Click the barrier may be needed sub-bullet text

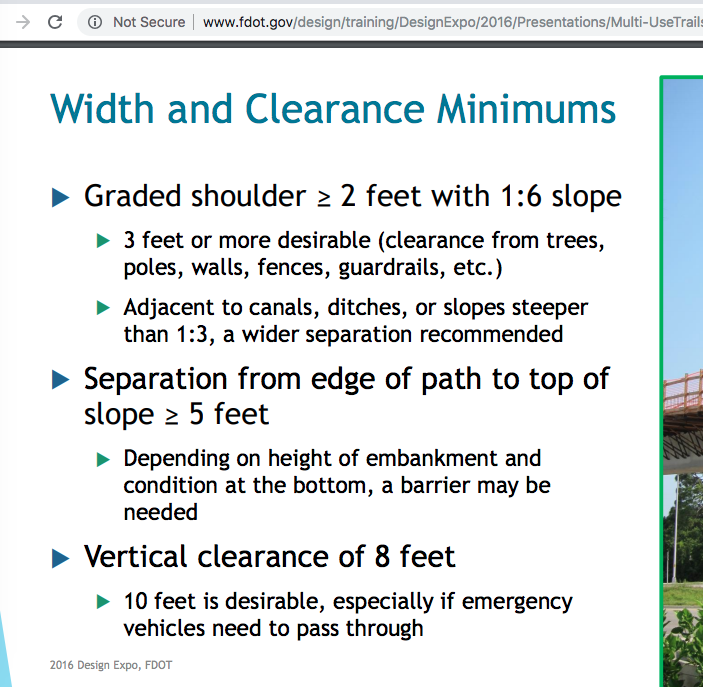coord(336,485)
